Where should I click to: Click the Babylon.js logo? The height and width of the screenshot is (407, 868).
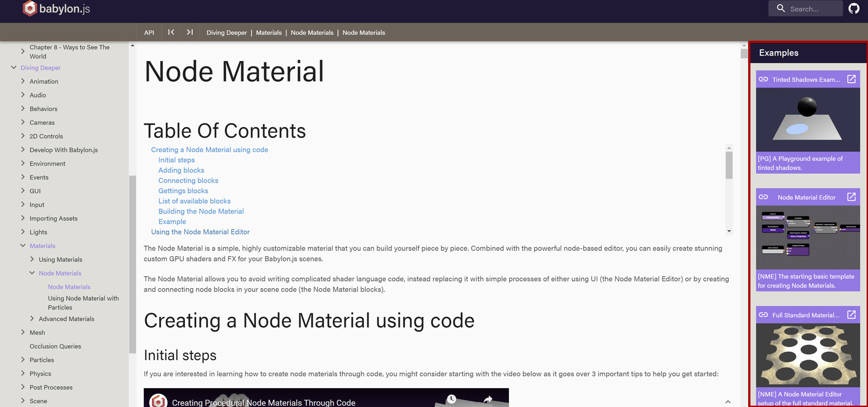56,9
